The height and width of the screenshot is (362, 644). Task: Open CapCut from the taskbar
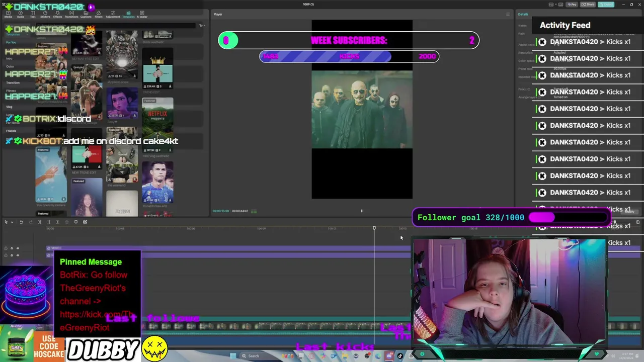pos(411,356)
